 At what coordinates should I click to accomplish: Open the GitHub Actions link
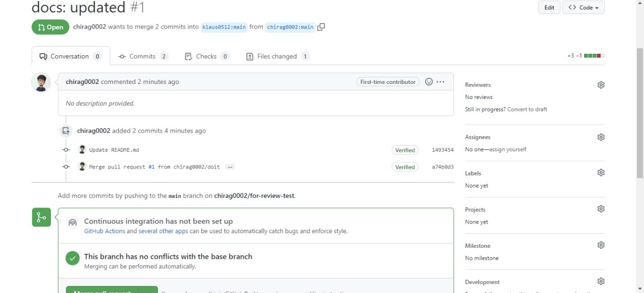click(105, 231)
